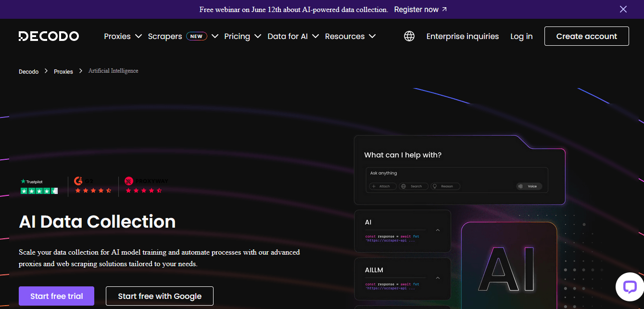Click Start free with Google button
Viewport: 644px width, 309px height.
pyautogui.click(x=160, y=296)
